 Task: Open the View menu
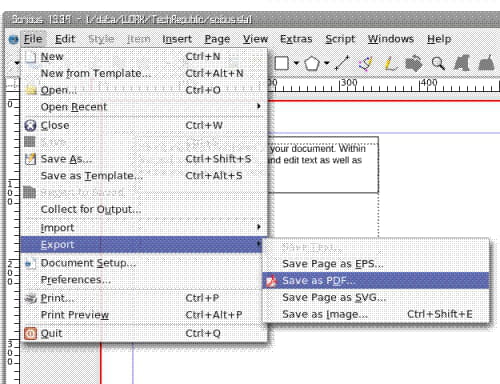[x=255, y=39]
